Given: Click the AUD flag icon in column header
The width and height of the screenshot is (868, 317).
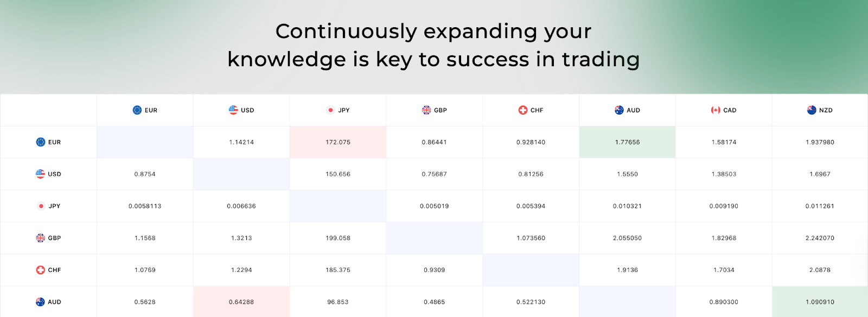Looking at the screenshot, I should coord(619,110).
